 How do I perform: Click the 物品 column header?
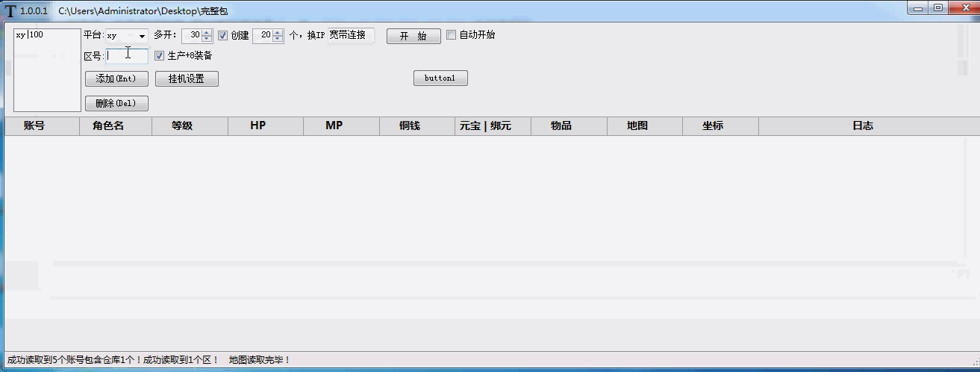[x=569, y=125]
